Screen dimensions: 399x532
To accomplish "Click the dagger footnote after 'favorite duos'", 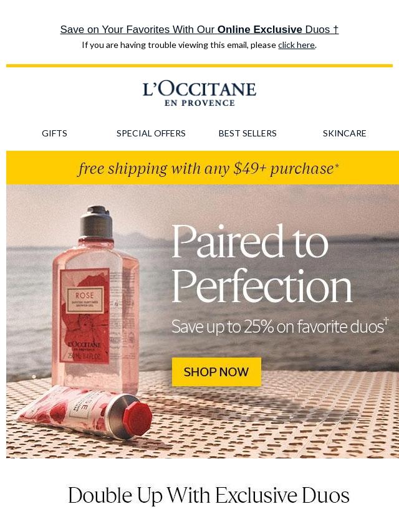I will [386, 320].
